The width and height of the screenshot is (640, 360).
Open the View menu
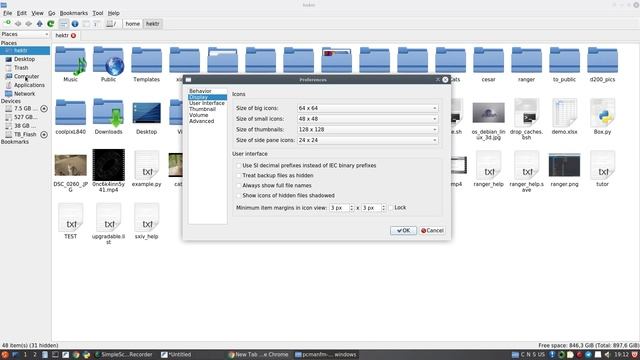point(37,13)
